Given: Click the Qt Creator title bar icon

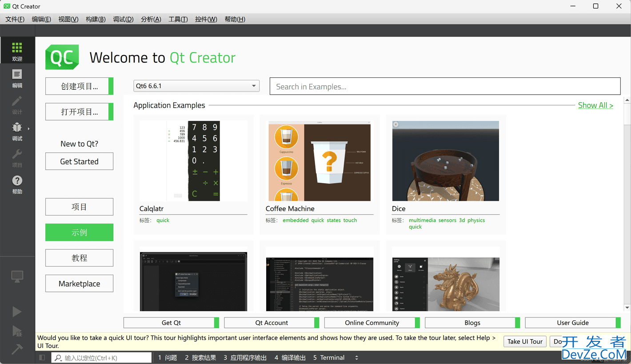Looking at the screenshot, I should [7, 6].
